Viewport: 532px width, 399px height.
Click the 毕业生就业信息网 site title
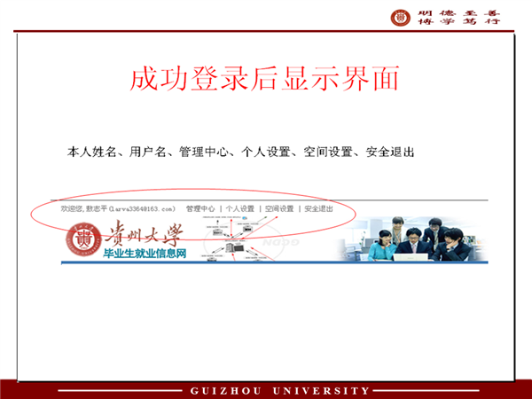click(134, 254)
